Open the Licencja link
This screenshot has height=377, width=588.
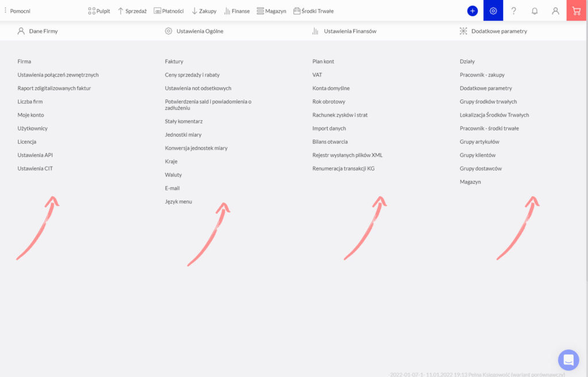(26, 141)
